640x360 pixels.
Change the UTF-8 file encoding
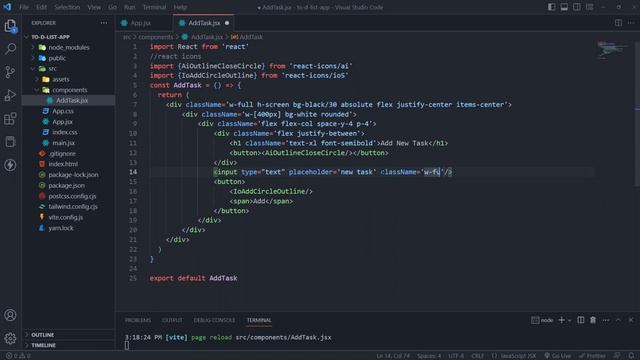(456, 356)
